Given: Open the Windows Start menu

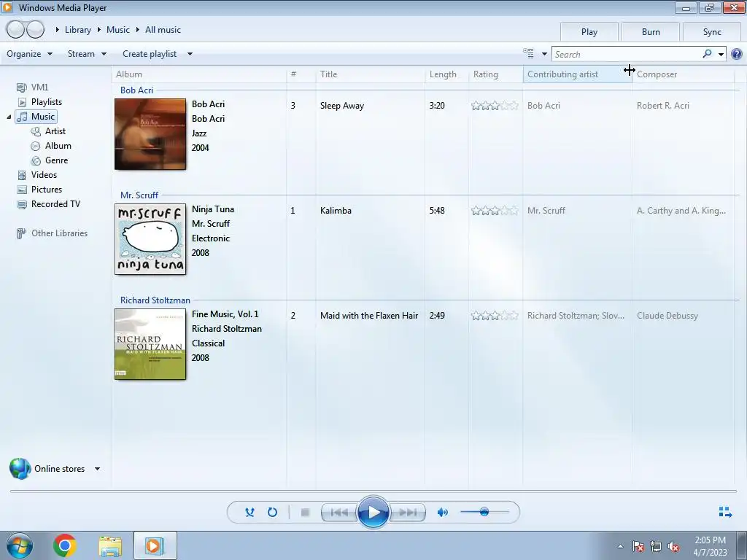Looking at the screenshot, I should (x=20, y=545).
